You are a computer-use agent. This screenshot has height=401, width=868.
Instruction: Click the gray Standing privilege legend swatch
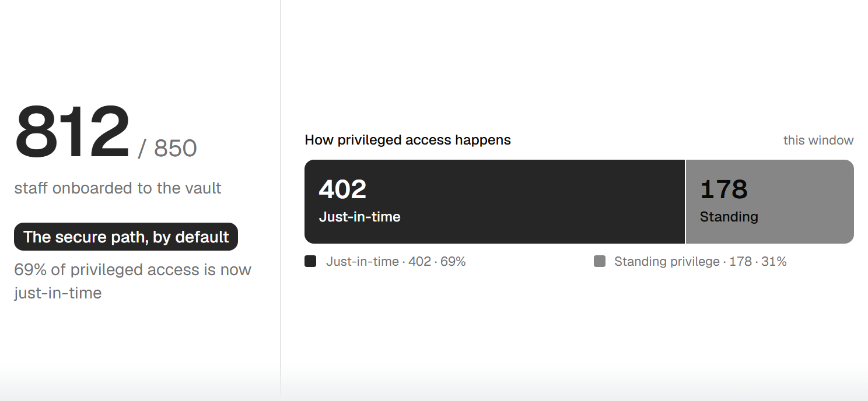coord(600,261)
